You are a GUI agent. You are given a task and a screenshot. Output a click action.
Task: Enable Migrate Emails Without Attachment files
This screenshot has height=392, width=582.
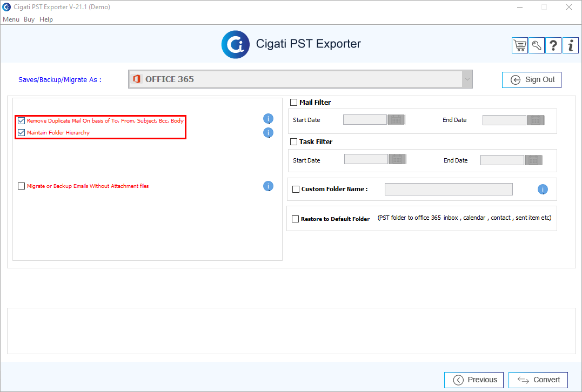21,186
